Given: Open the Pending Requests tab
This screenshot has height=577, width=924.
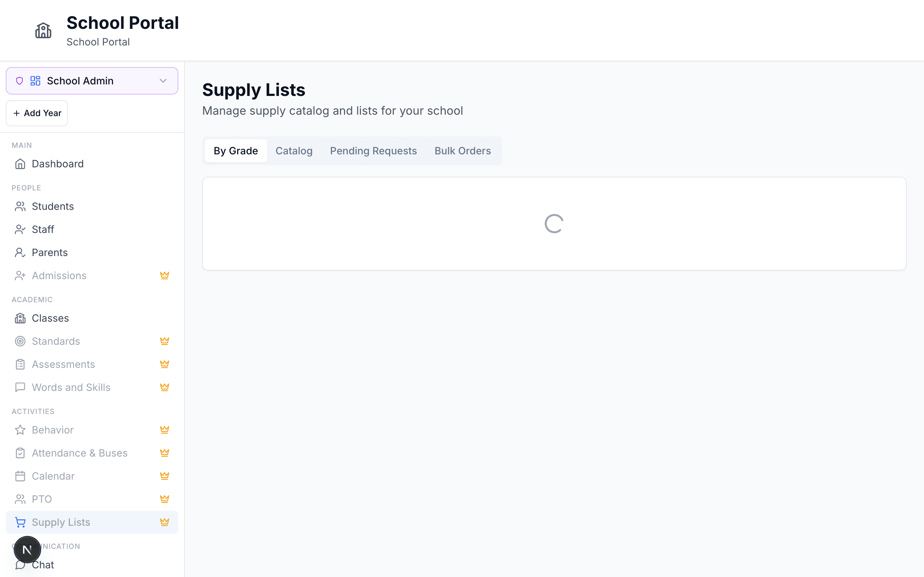Looking at the screenshot, I should click(x=373, y=150).
